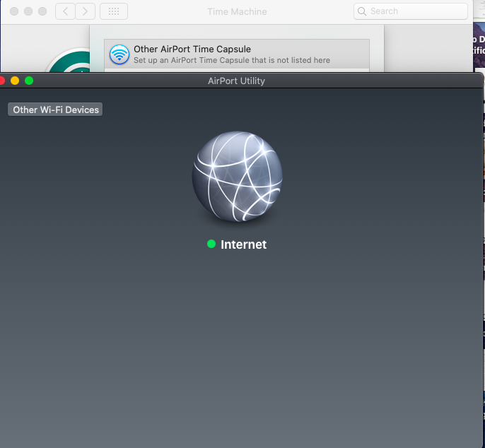Click the Time Machine green clock icon

coord(69,60)
